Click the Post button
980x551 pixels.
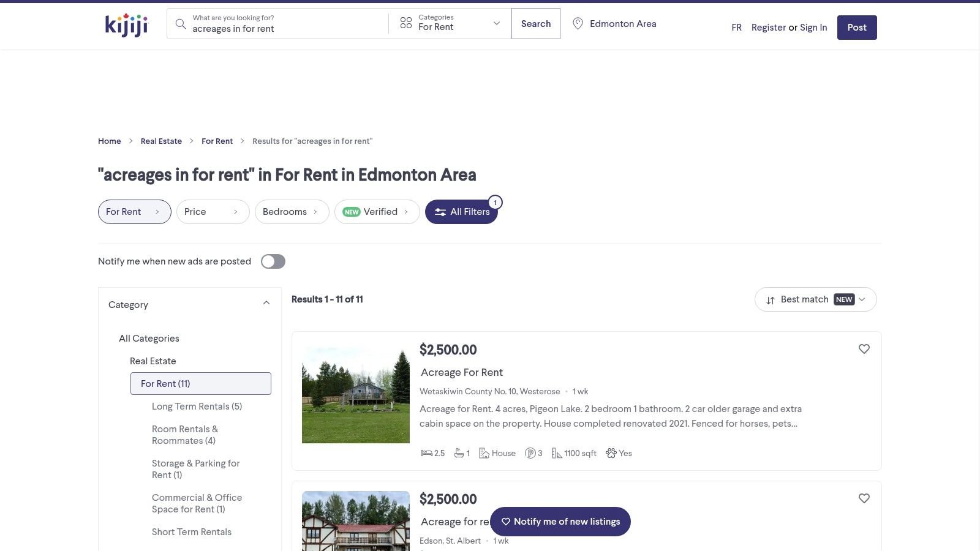(x=857, y=28)
